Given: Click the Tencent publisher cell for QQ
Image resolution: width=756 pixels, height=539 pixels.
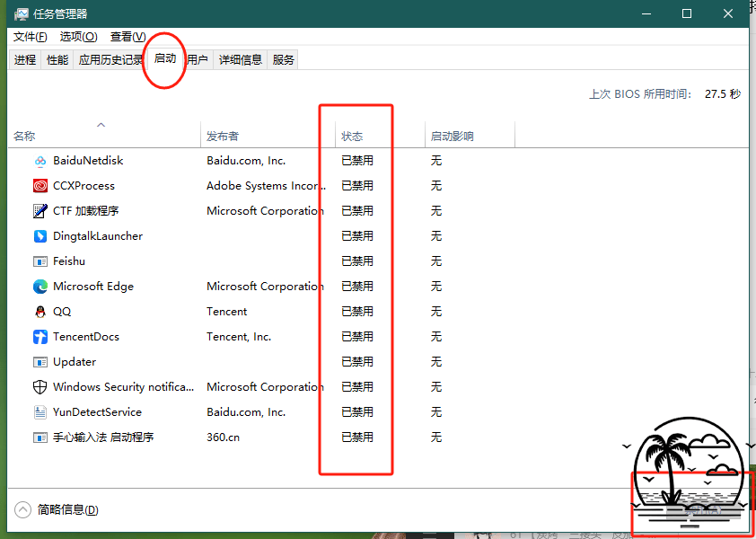Looking at the screenshot, I should click(226, 312).
